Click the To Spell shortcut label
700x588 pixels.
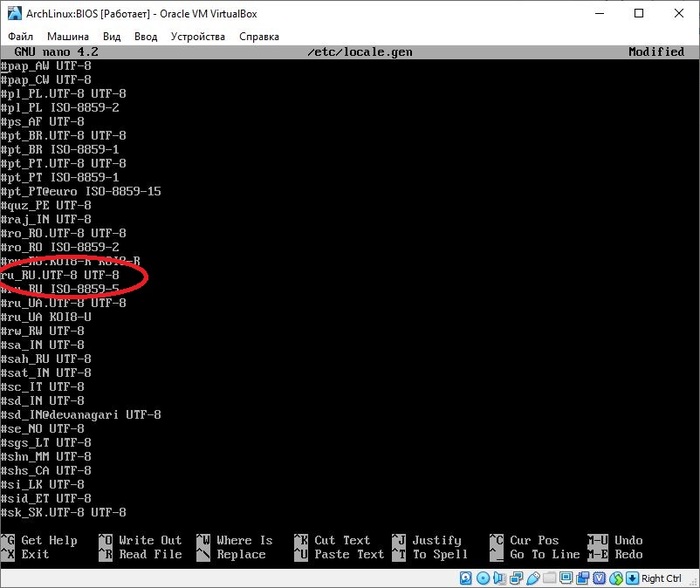pyautogui.click(x=440, y=554)
